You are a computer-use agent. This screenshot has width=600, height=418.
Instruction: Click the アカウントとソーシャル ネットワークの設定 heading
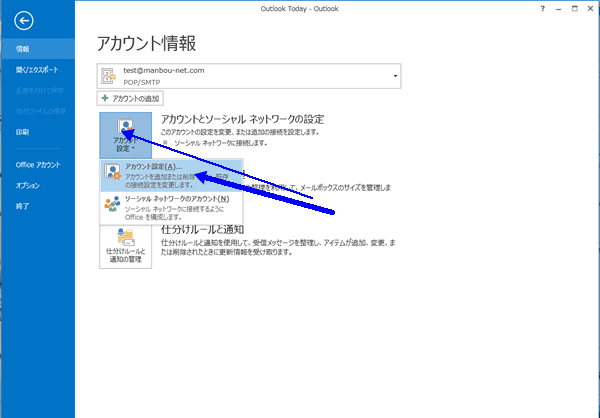tap(242, 119)
